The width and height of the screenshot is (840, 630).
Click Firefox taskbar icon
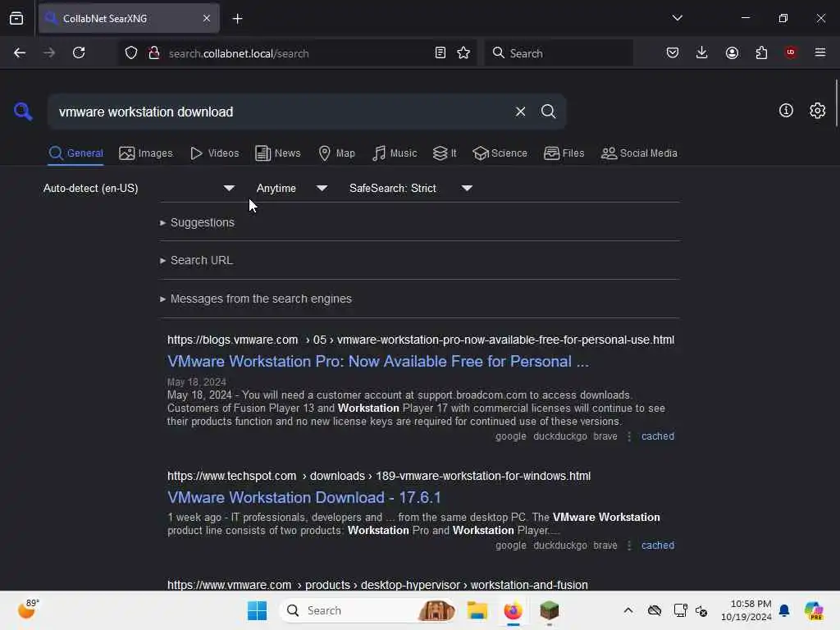[x=513, y=610]
